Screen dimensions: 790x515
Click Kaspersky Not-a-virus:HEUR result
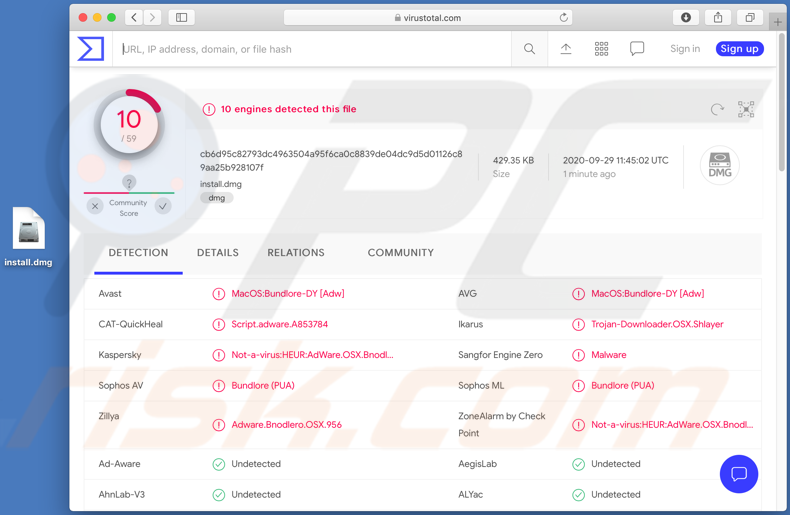pyautogui.click(x=312, y=355)
